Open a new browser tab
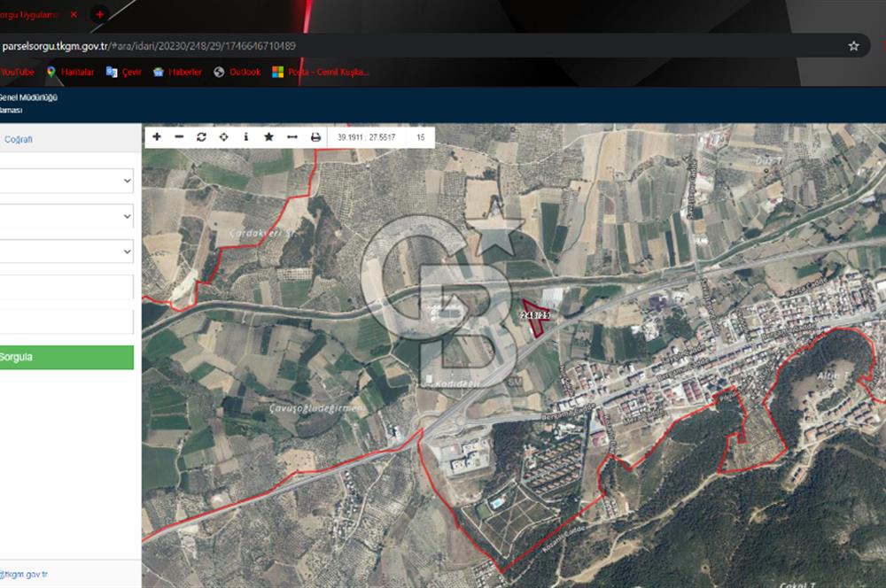Viewport: 886px width, 588px height. pos(100,15)
